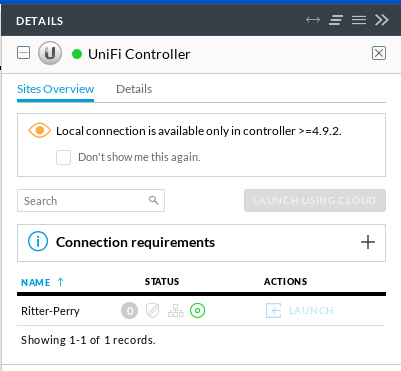Click the magnifier search icon
401x371 pixels.
(153, 200)
